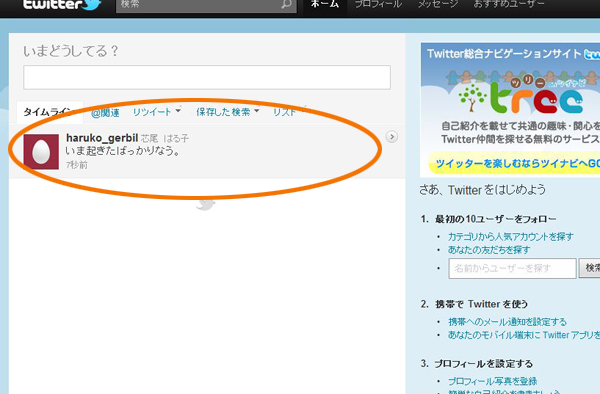Click プロフィールを設定する heading

[x=483, y=364]
